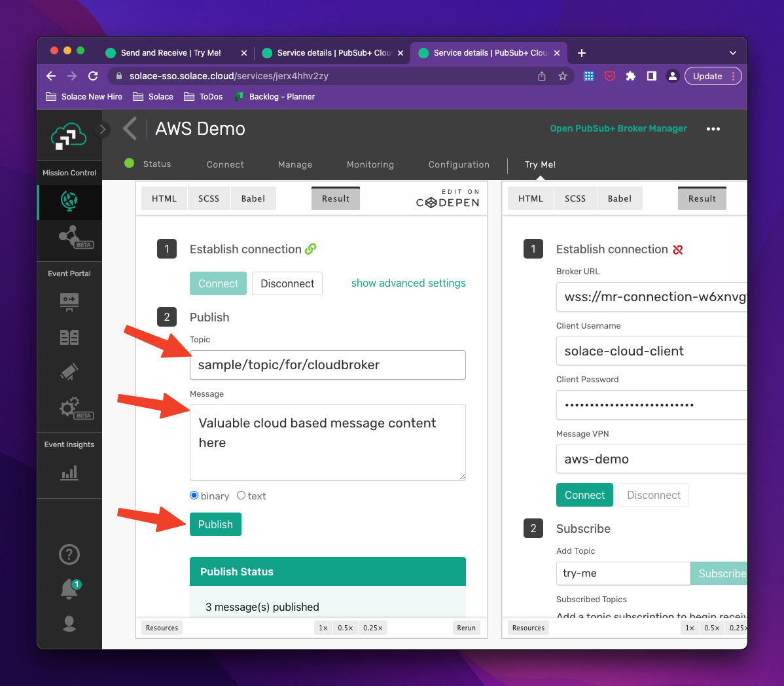This screenshot has height=686, width=784.
Task: Open the help question mark icon
Action: click(x=69, y=554)
